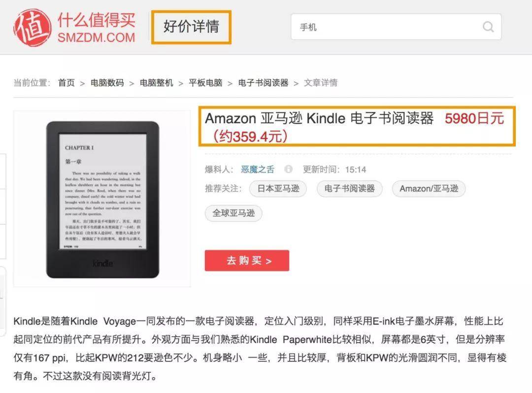The image size is (532, 393).
Task: Open the 平板电脑 breadcrumb link
Action: [x=205, y=82]
